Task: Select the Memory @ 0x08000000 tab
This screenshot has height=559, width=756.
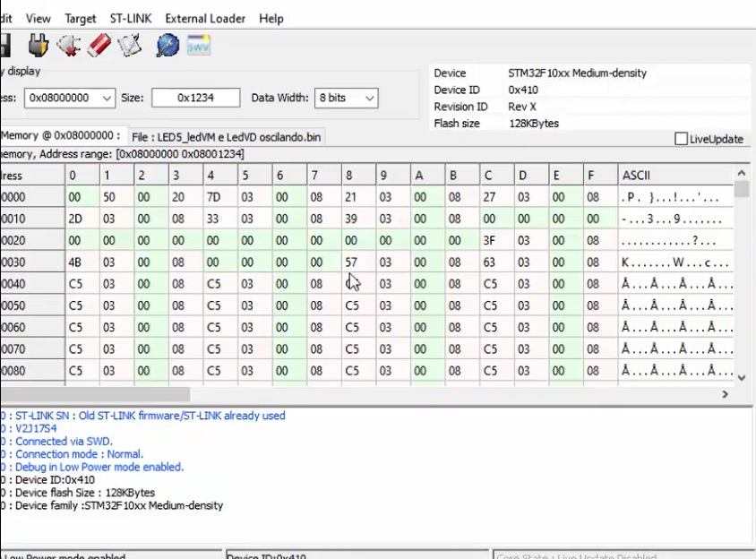Action: click(x=61, y=135)
